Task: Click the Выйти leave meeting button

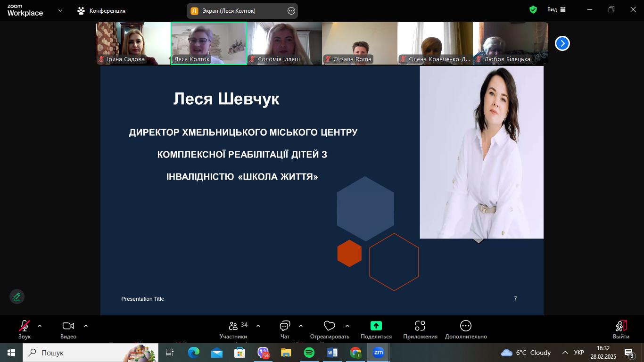Action: [621, 329]
